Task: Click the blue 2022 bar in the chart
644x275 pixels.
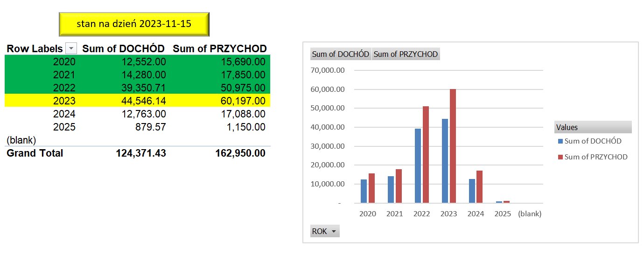Action: point(418,166)
